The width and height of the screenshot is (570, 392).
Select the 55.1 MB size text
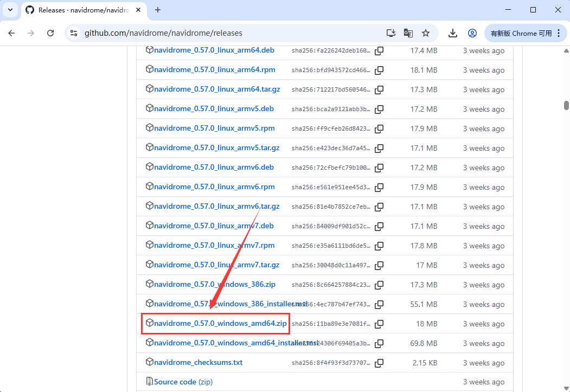pos(424,305)
